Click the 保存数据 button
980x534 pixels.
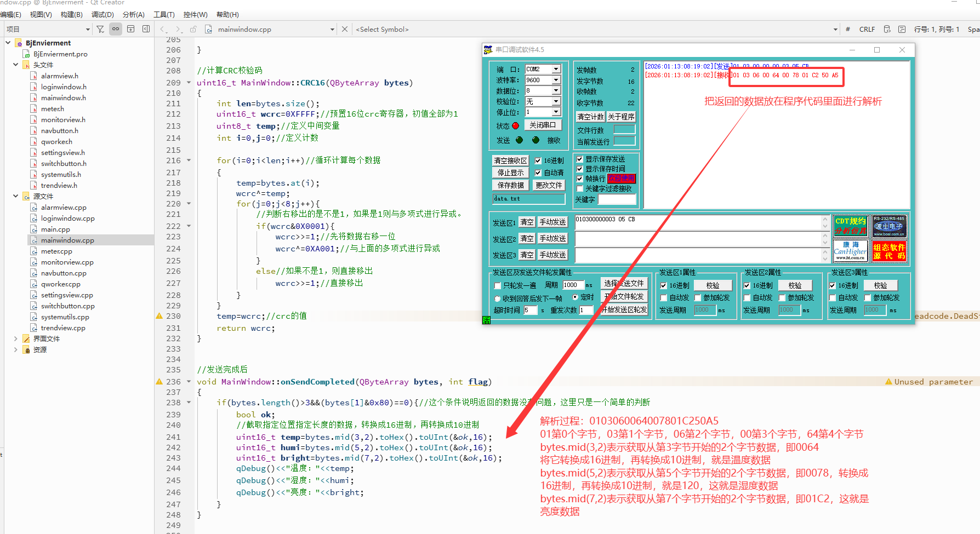[510, 185]
